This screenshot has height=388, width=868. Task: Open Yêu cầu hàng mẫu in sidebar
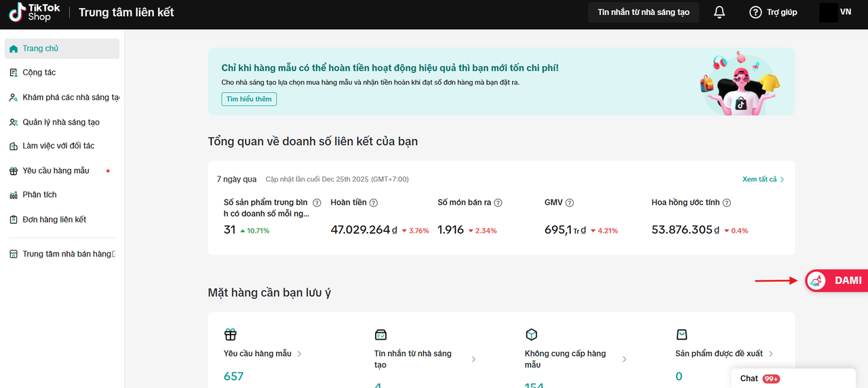click(62, 171)
